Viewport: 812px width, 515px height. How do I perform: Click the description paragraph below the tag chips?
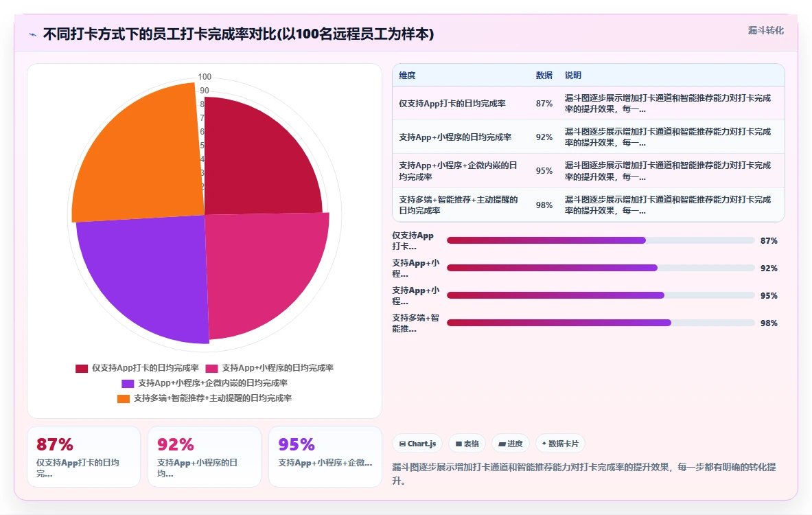click(584, 474)
